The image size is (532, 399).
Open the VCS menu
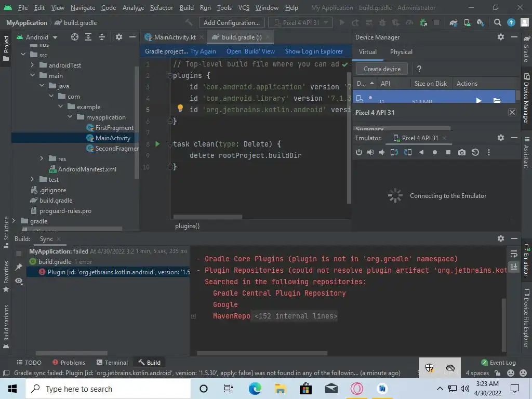[244, 7]
